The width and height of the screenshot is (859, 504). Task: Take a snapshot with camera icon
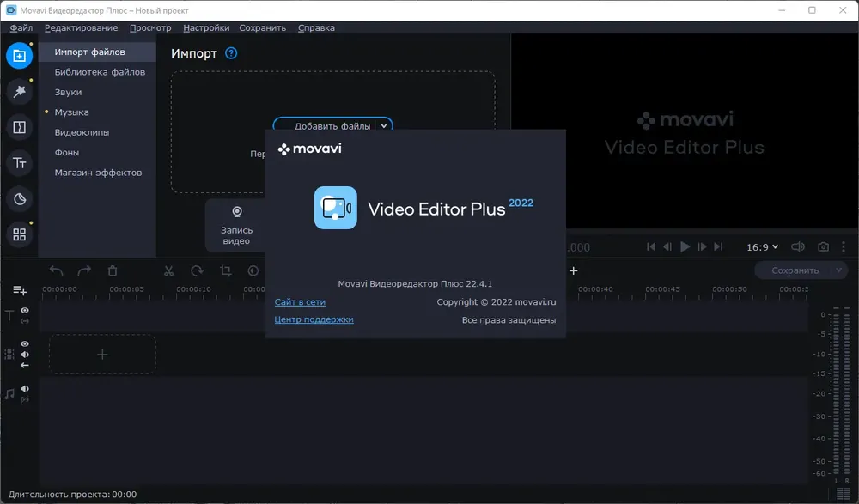(x=823, y=247)
